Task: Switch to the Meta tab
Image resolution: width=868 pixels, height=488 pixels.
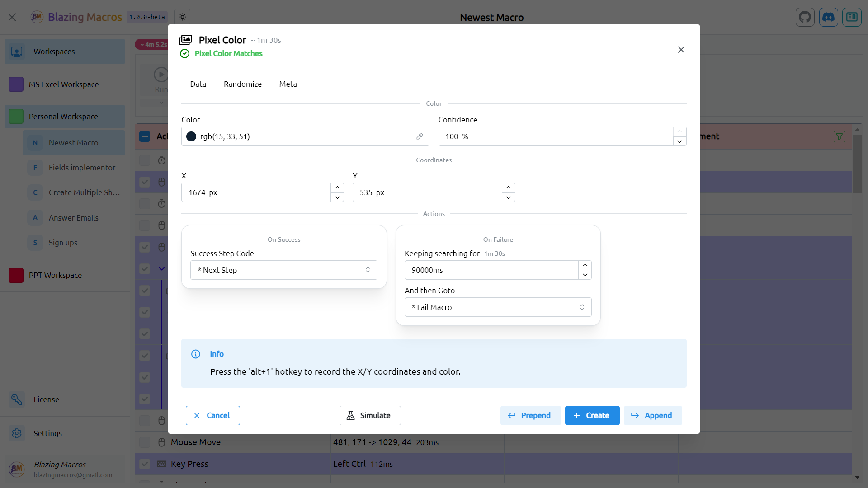Action: tap(288, 84)
